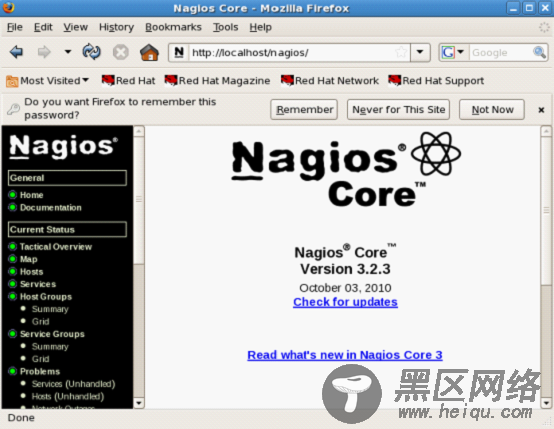Open the Red Hat Support bookmark

point(436,81)
